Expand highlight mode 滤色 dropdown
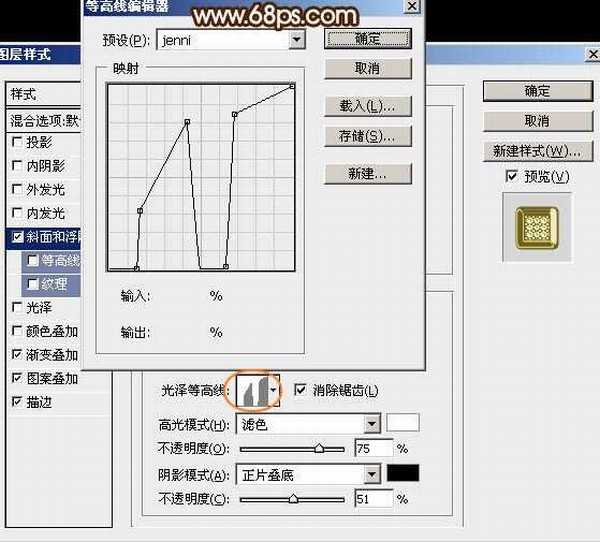Screen dimensions: 600x542 371,424
